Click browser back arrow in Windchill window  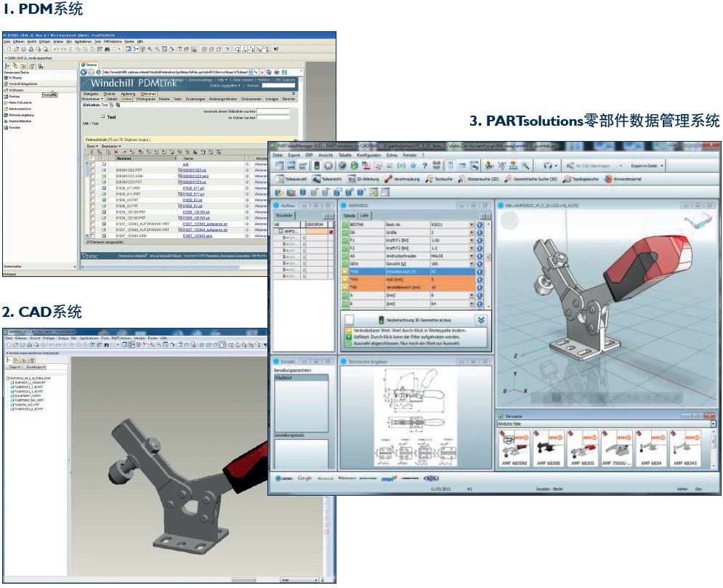[84, 73]
